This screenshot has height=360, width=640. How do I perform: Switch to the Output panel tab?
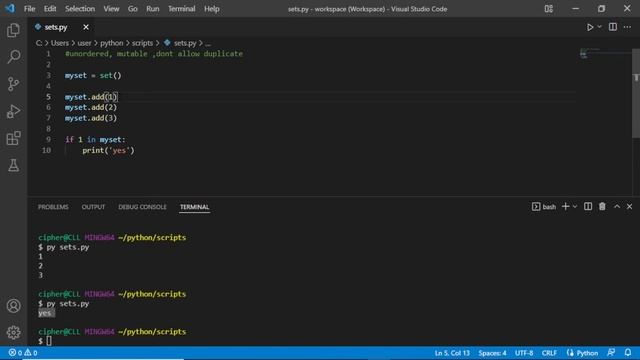click(x=93, y=207)
